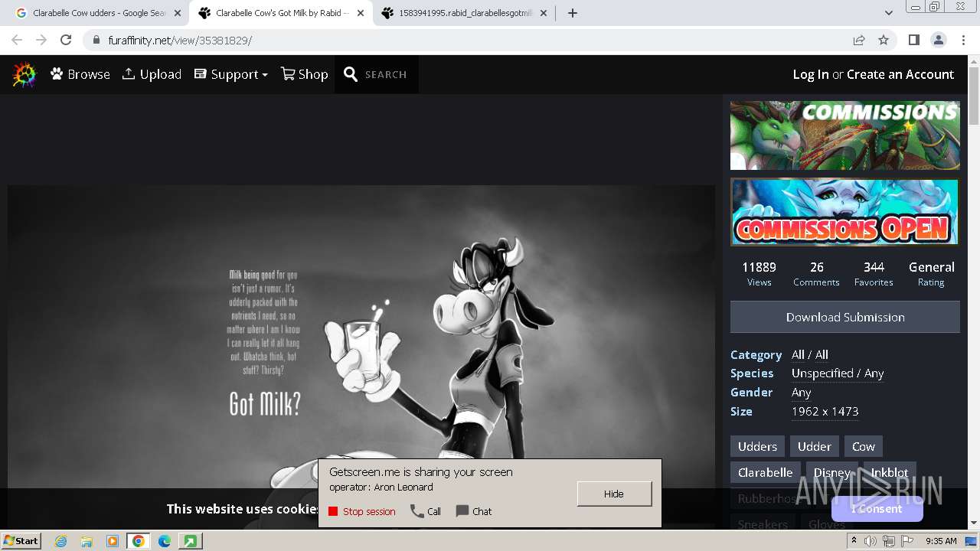Click the Log In link
The image size is (980, 551).
click(x=811, y=74)
